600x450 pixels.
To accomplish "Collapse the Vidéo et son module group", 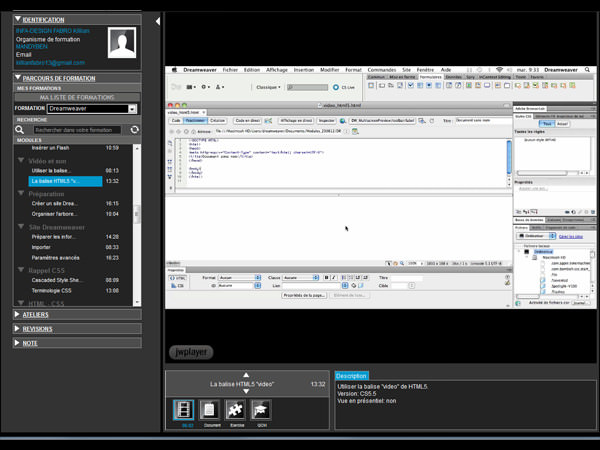I will 21,160.
